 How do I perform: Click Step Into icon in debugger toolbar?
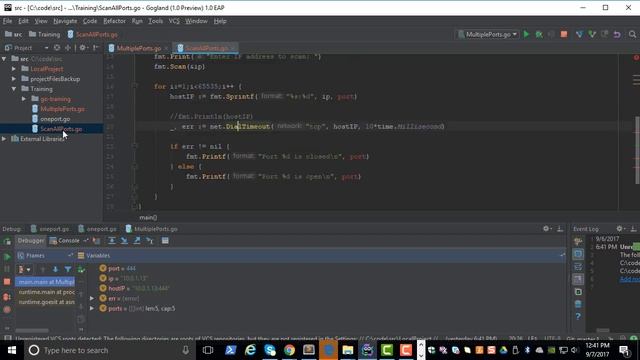click(x=124, y=241)
